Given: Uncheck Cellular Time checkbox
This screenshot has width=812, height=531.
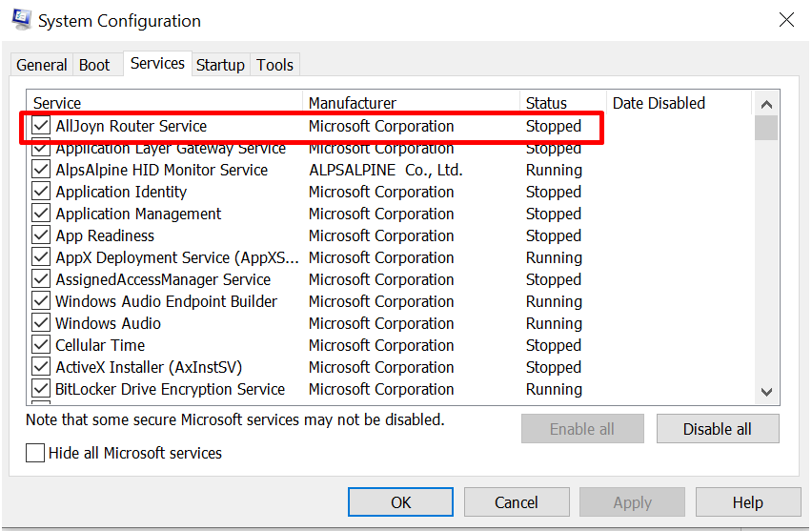Looking at the screenshot, I should [41, 345].
